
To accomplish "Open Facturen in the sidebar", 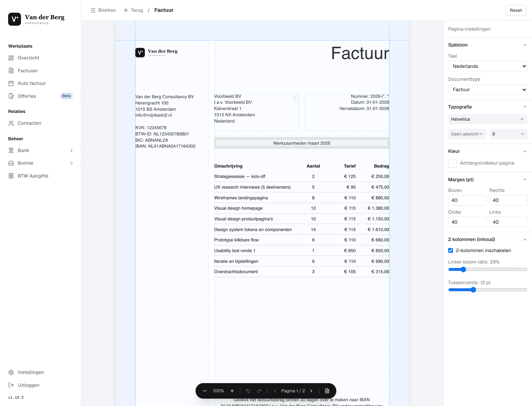I will coord(40,70).
